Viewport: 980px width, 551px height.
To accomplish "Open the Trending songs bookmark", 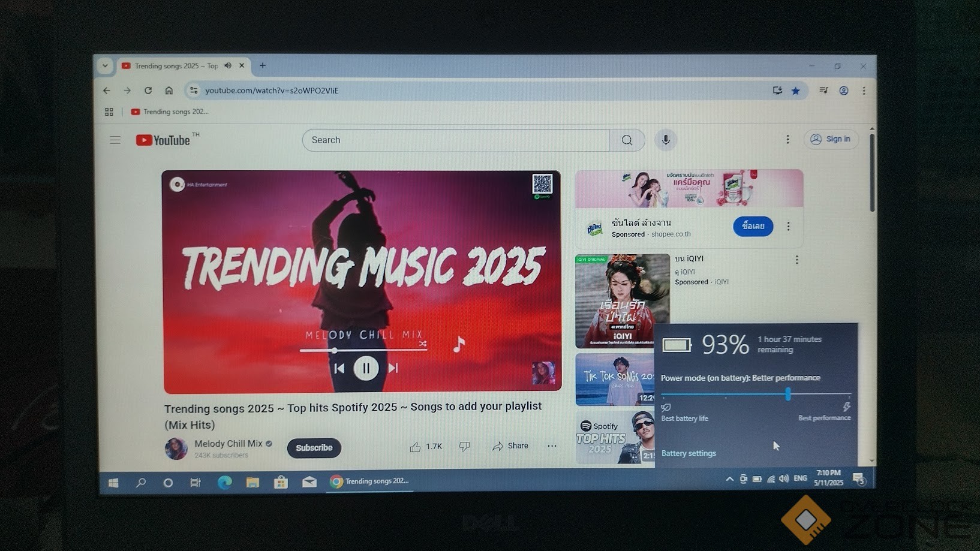I will coord(170,112).
